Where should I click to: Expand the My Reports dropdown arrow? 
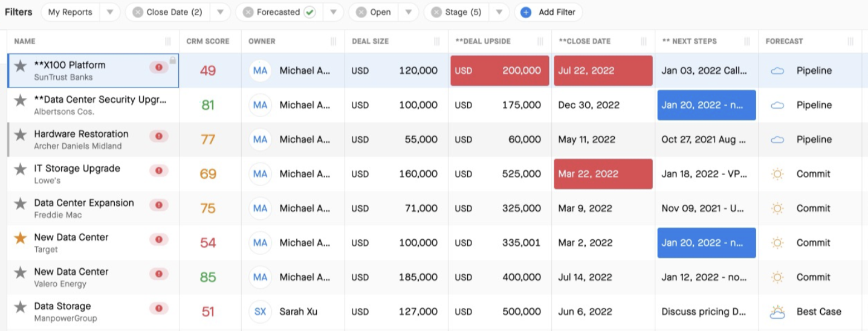click(x=109, y=12)
